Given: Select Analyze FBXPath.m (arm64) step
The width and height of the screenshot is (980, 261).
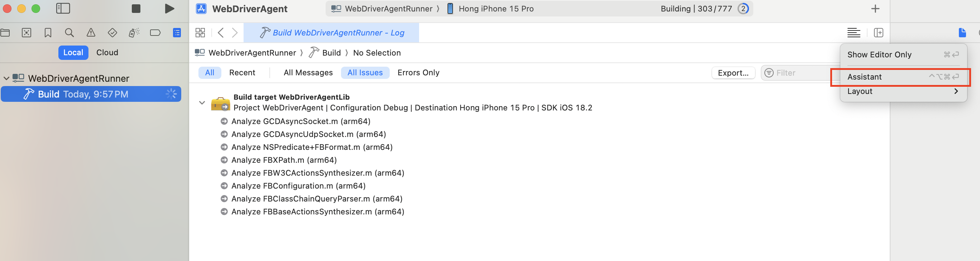Looking at the screenshot, I should point(284,160).
